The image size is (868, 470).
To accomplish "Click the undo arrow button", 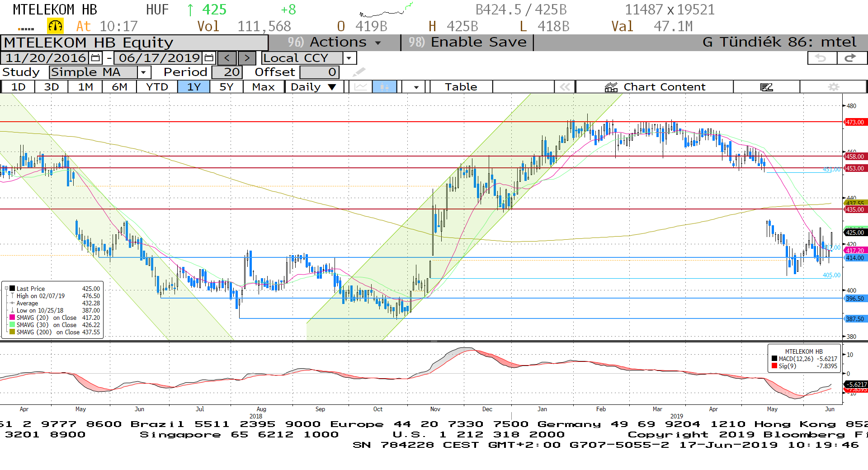I will pyautogui.click(x=822, y=58).
